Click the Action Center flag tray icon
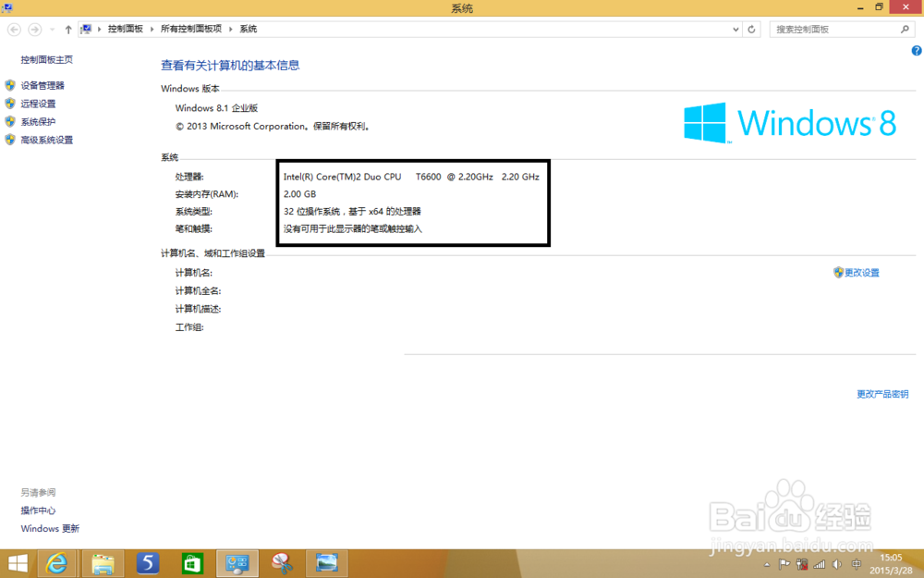 point(784,564)
